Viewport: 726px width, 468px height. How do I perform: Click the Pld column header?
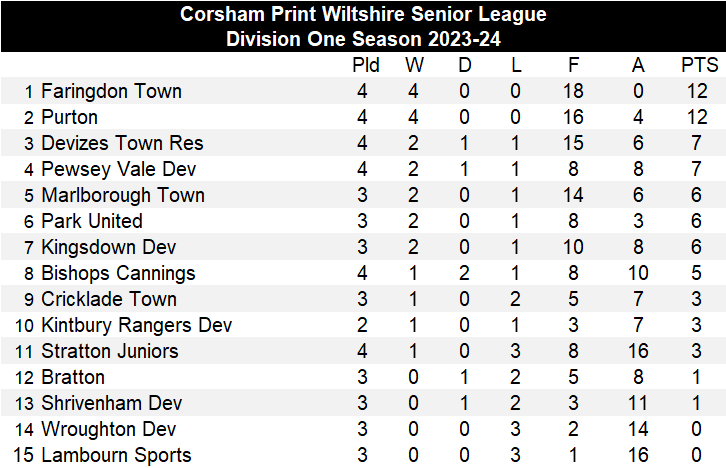click(366, 65)
